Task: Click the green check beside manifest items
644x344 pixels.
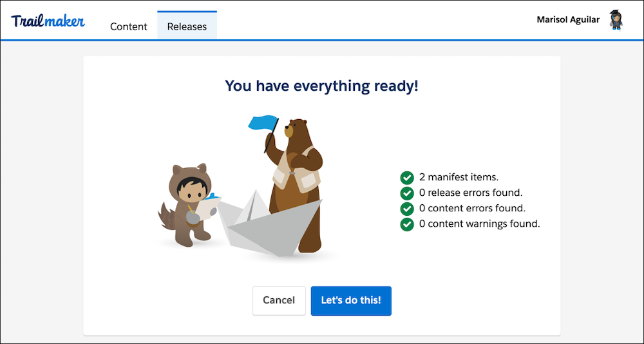Action: click(x=406, y=178)
